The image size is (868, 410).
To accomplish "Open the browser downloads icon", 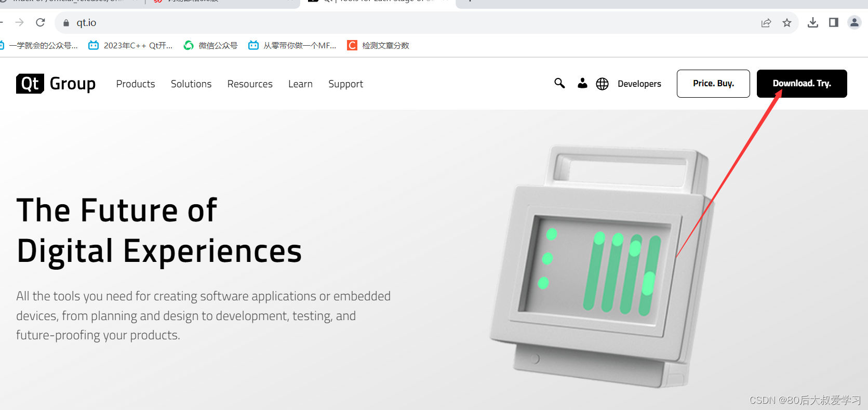I will click(x=813, y=22).
